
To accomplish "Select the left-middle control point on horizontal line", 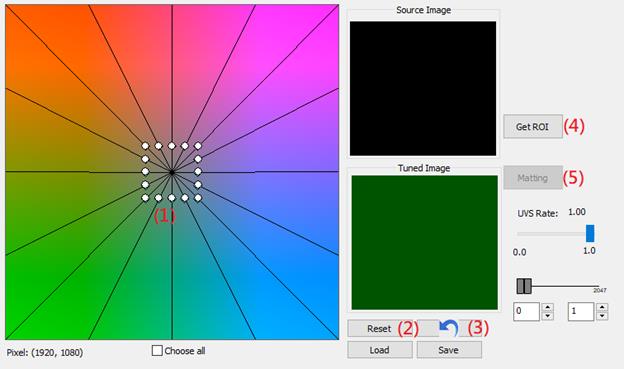I will tap(145, 172).
